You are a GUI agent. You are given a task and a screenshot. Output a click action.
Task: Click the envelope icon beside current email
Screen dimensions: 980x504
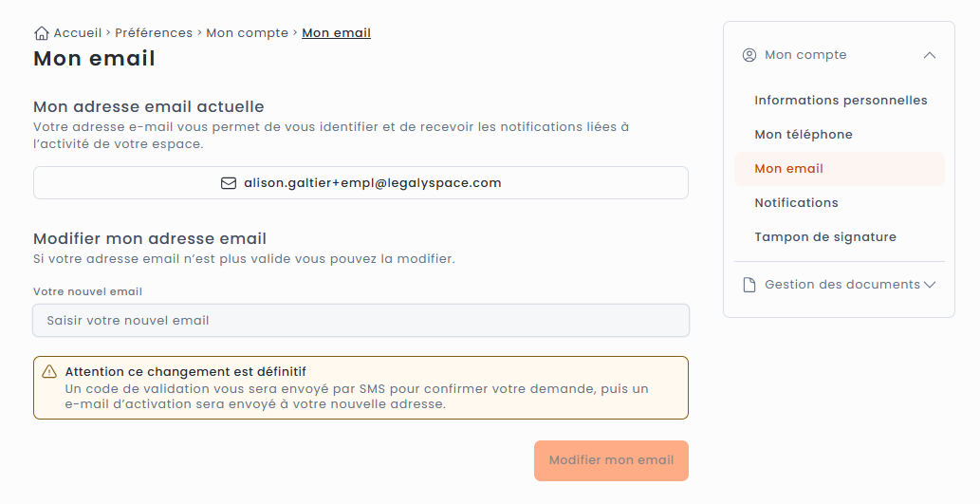pyautogui.click(x=229, y=183)
